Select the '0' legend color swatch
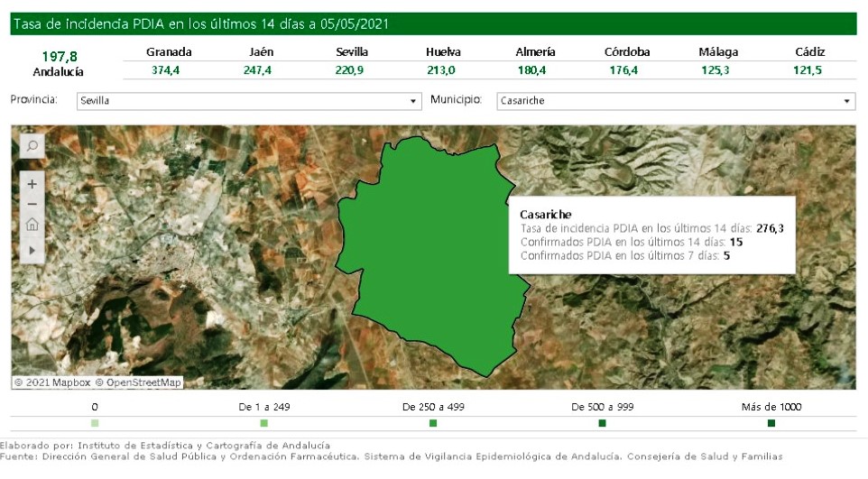Image resolution: width=868 pixels, height=479 pixels. click(x=95, y=423)
